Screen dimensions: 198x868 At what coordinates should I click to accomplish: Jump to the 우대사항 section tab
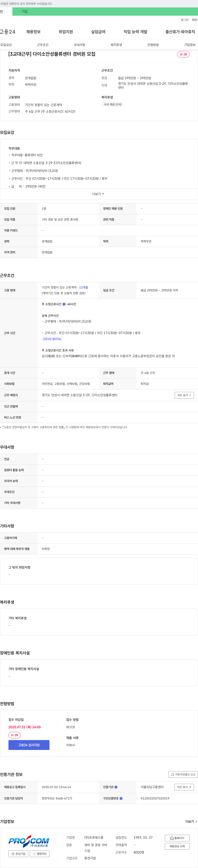(79, 45)
